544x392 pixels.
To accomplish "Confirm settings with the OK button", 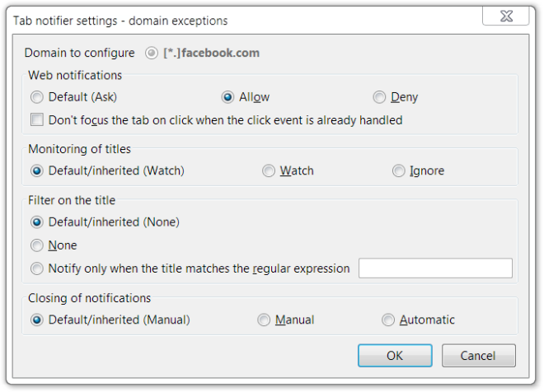I will click(x=395, y=356).
